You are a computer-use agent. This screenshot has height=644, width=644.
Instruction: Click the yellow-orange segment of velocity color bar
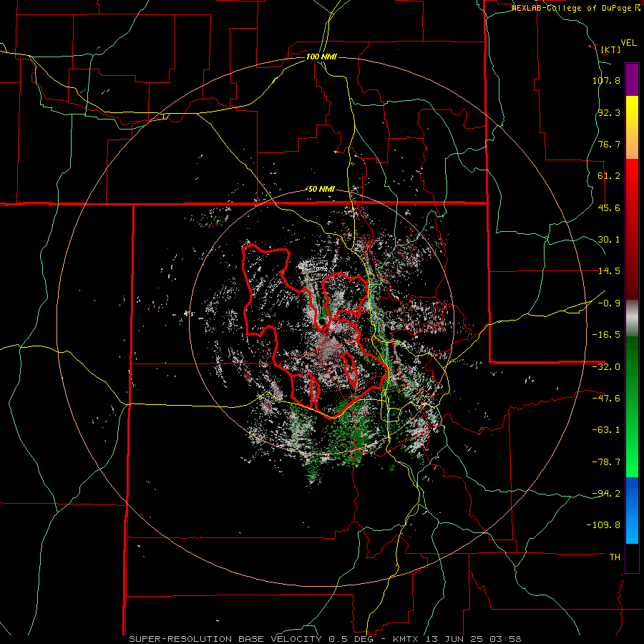coord(632,127)
